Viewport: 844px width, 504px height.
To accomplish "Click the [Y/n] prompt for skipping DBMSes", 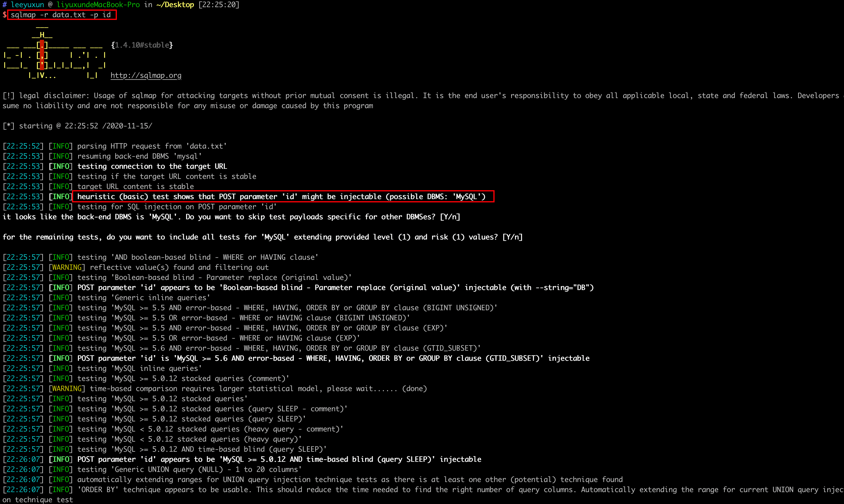I will coord(450,217).
